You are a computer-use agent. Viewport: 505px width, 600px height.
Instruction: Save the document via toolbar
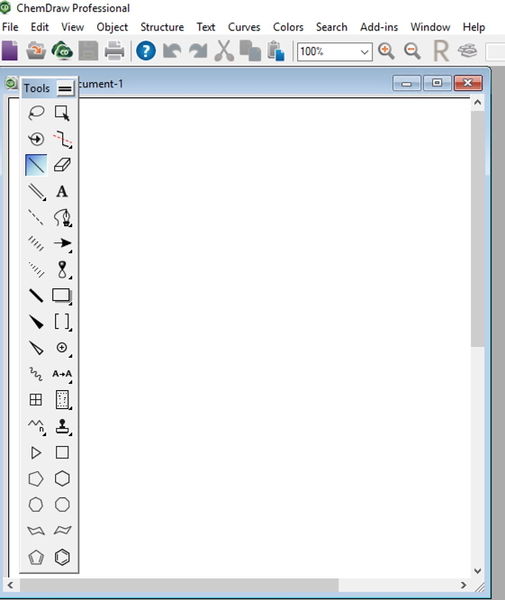[x=88, y=51]
